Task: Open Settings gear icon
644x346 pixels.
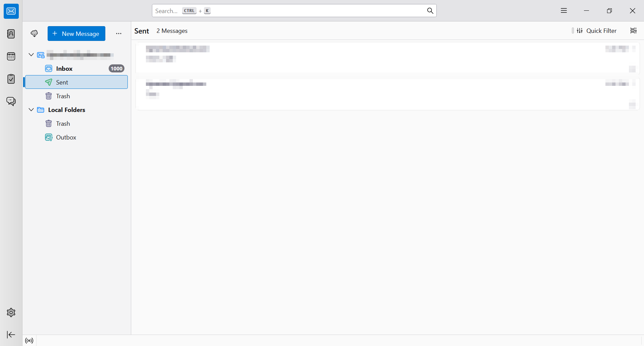Action: [11, 312]
